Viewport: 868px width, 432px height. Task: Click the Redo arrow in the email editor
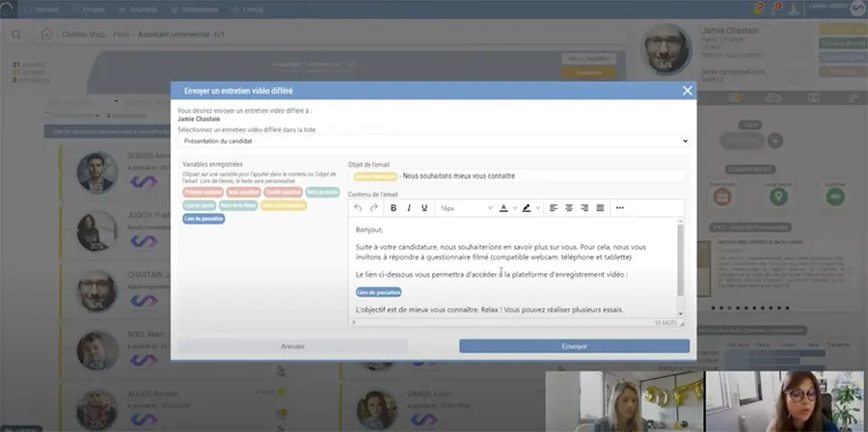click(x=374, y=208)
